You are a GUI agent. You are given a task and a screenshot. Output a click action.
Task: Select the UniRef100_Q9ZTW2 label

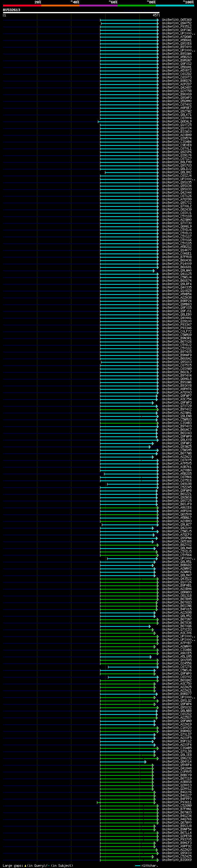177,111
